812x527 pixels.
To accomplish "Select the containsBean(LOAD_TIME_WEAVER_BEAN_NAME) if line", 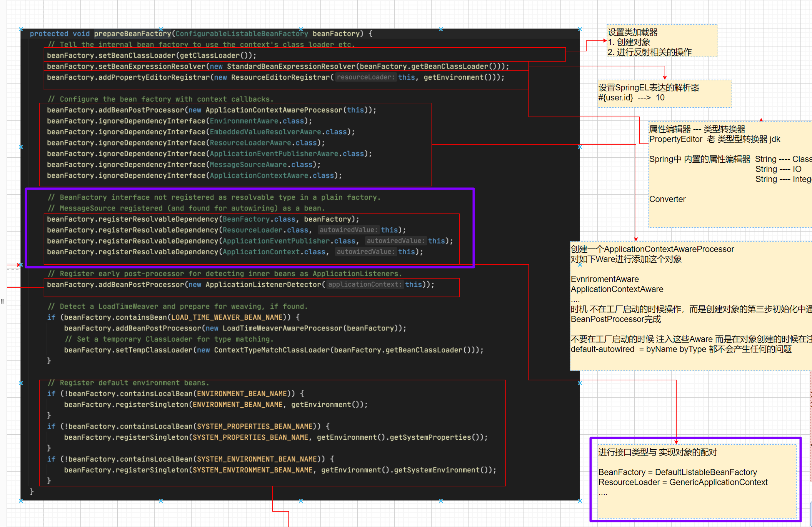I will [173, 317].
